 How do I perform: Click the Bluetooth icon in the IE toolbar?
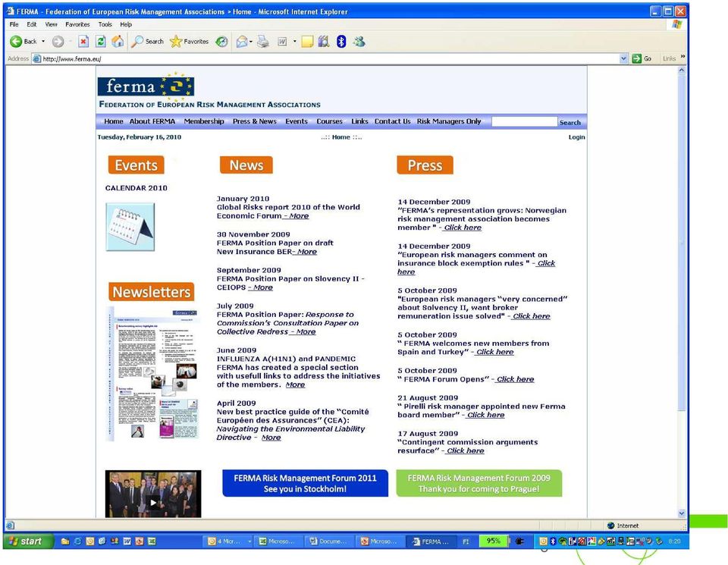click(341, 42)
